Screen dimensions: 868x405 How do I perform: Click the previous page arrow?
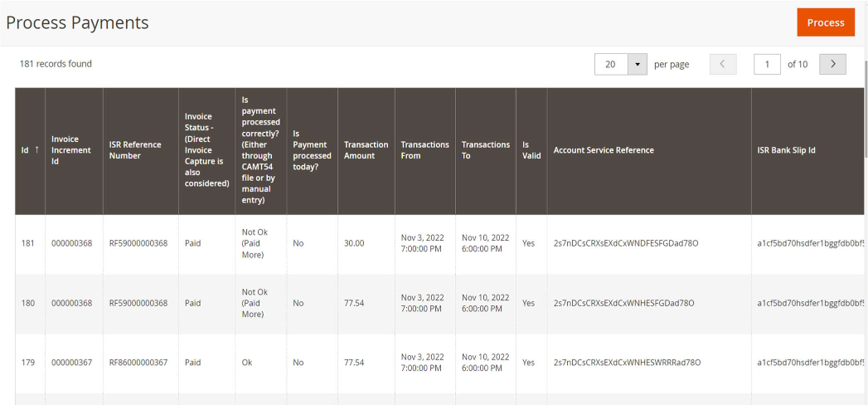tap(723, 65)
